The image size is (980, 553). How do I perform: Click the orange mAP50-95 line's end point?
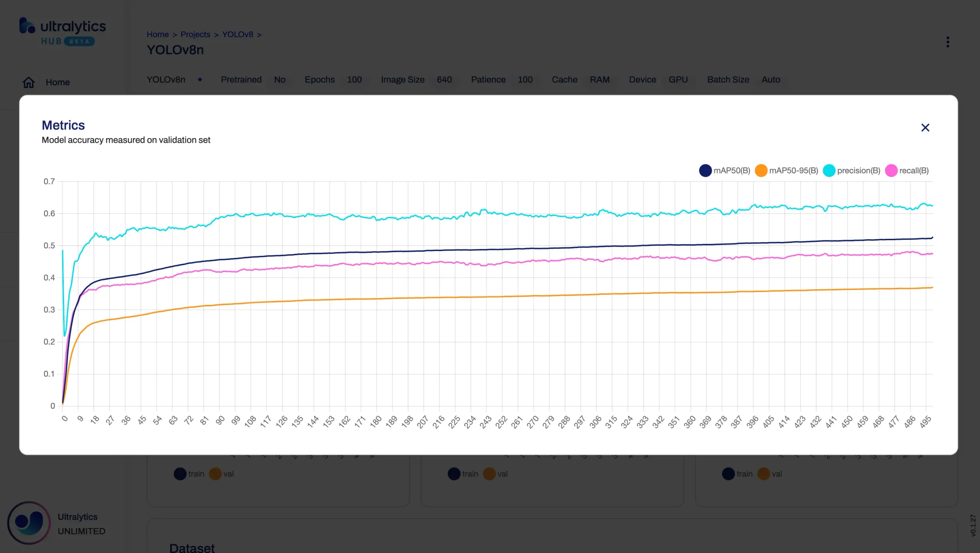coord(932,287)
